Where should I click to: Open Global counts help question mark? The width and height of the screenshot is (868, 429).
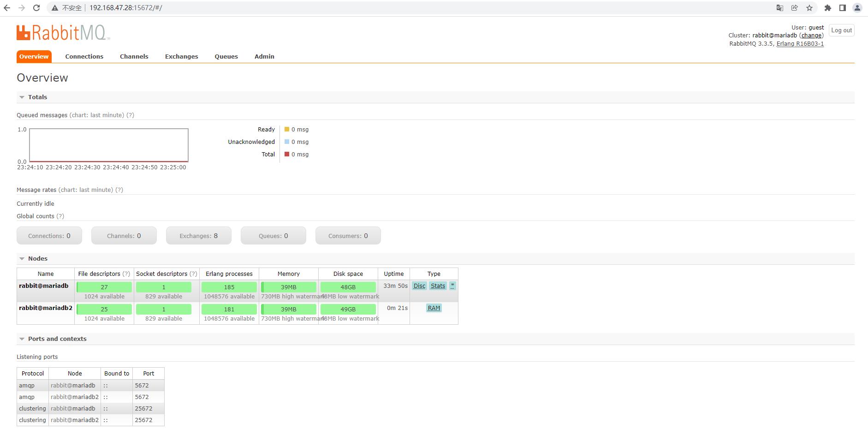60,216
